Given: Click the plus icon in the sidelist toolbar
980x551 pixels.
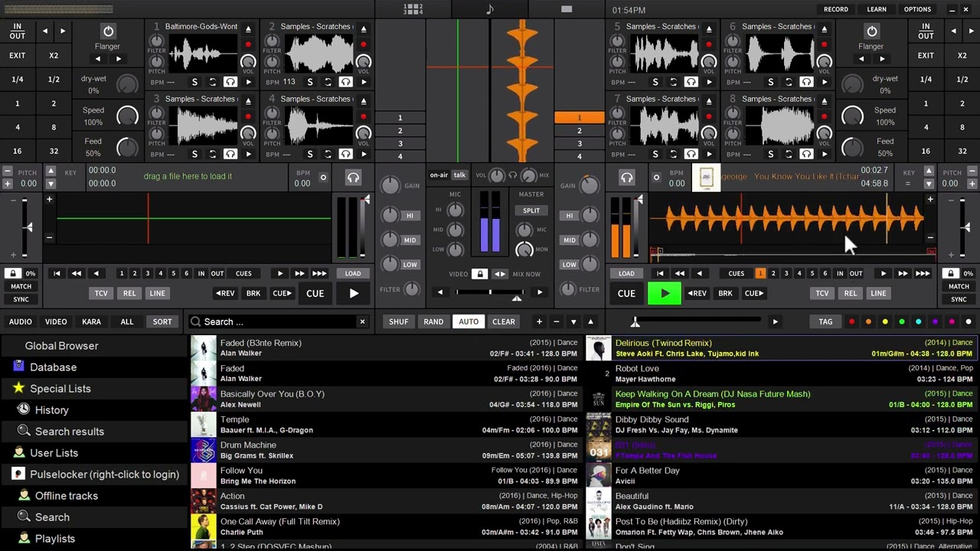Looking at the screenshot, I should pos(539,321).
